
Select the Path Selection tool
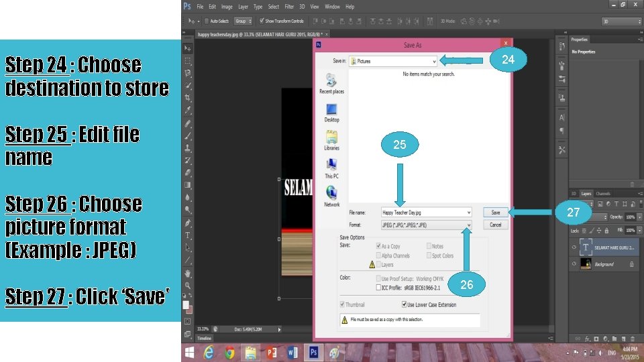coord(188,247)
